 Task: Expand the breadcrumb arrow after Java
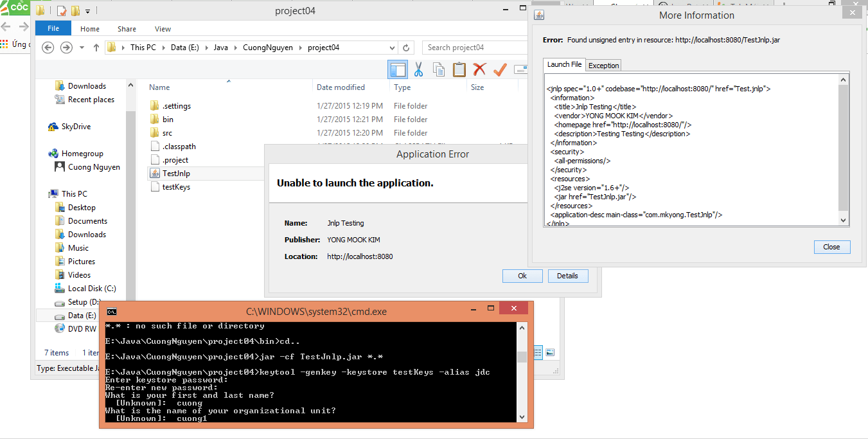pos(235,48)
